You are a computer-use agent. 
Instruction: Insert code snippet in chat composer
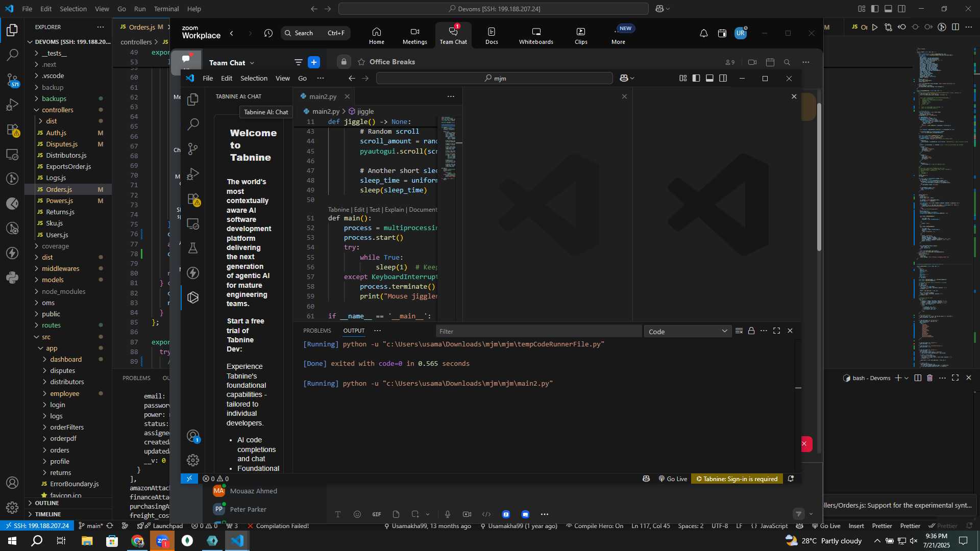pyautogui.click(x=486, y=514)
